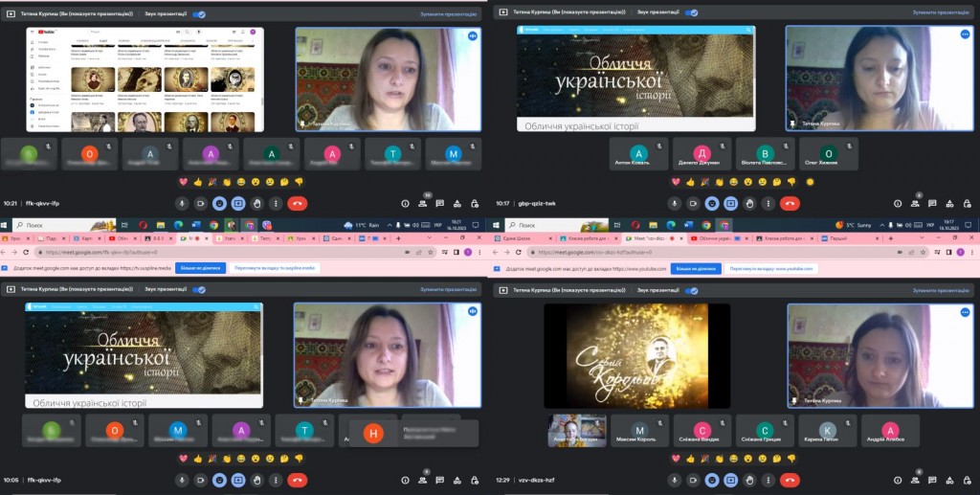980x495 pixels.
Task: Select the active Meet tab in right Chrome window
Action: tap(655, 238)
